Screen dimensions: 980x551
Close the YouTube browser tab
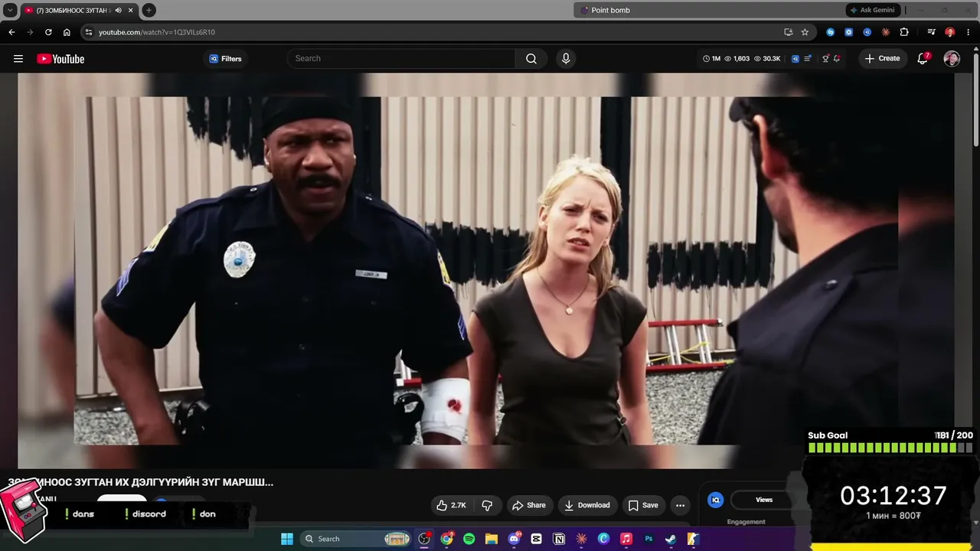tap(130, 10)
